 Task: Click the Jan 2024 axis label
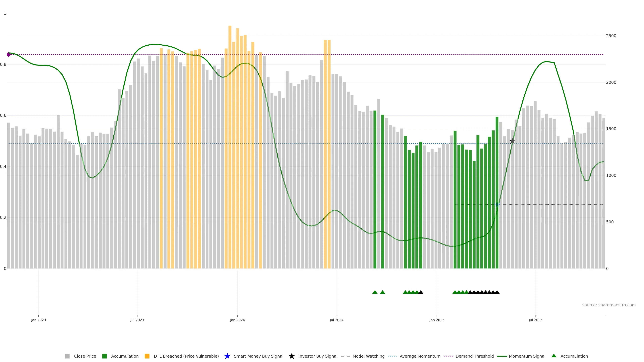(x=237, y=320)
